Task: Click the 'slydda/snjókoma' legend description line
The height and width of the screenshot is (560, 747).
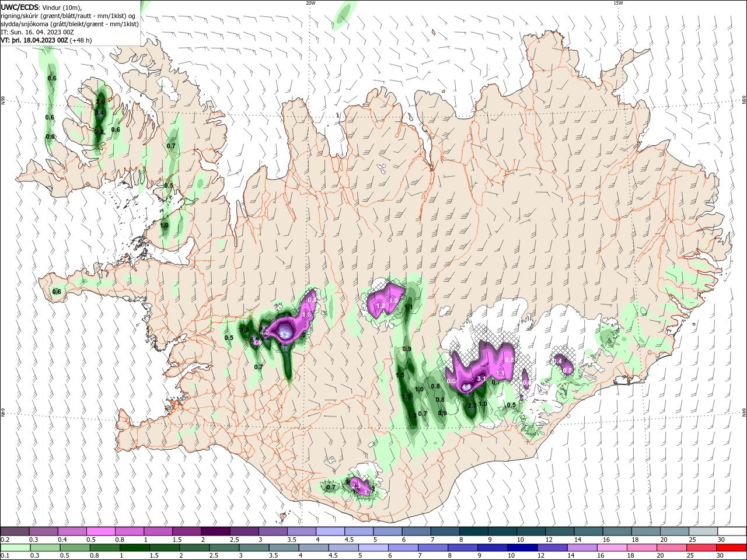Action: 70,24
